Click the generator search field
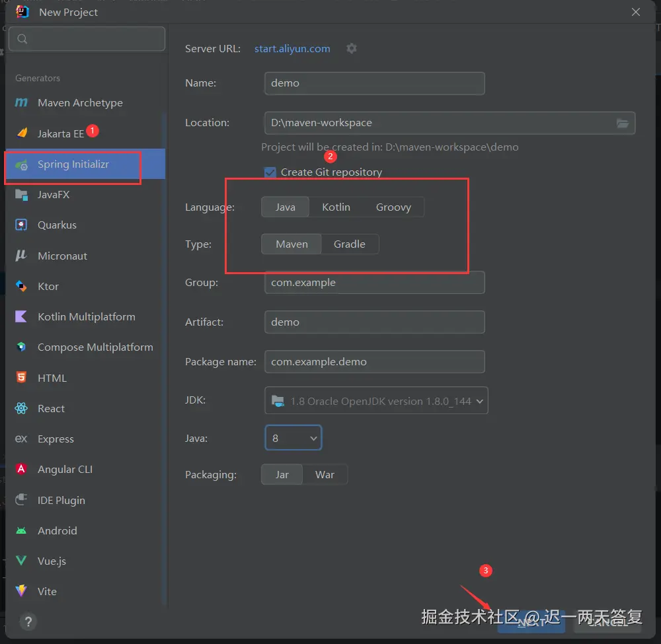The image size is (661, 644). click(87, 39)
